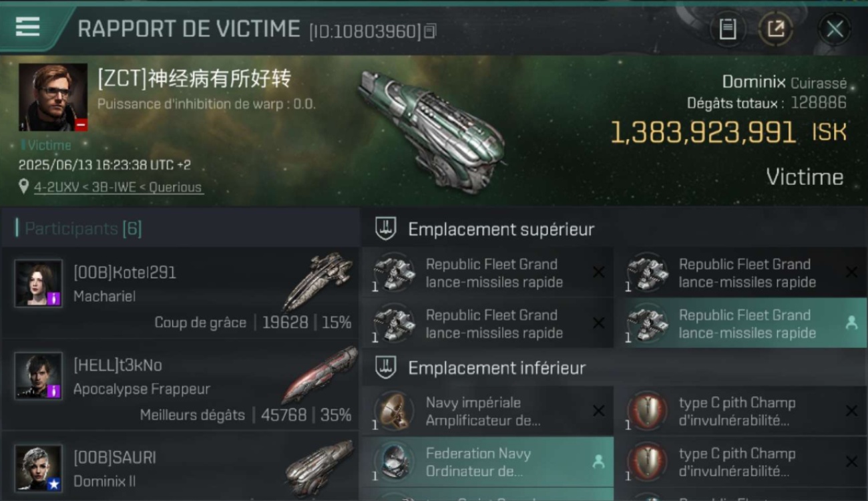Click the Machariel ship icon
Screen dimensions: 868x501
click(318, 281)
